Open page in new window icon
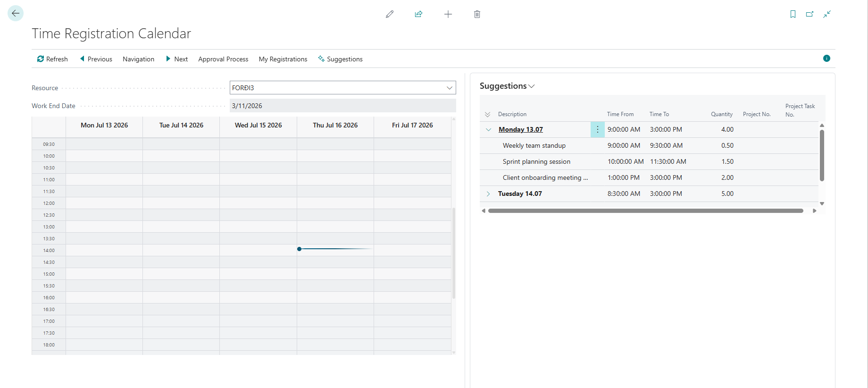This screenshot has height=388, width=868. coord(810,14)
